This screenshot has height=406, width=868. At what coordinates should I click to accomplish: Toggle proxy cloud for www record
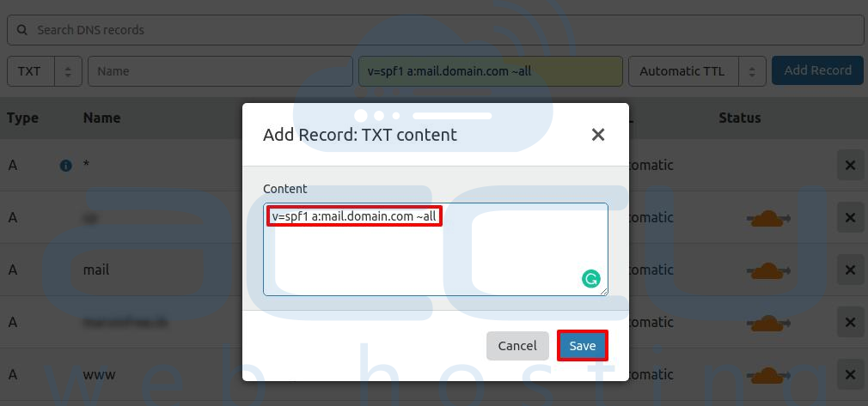point(768,376)
